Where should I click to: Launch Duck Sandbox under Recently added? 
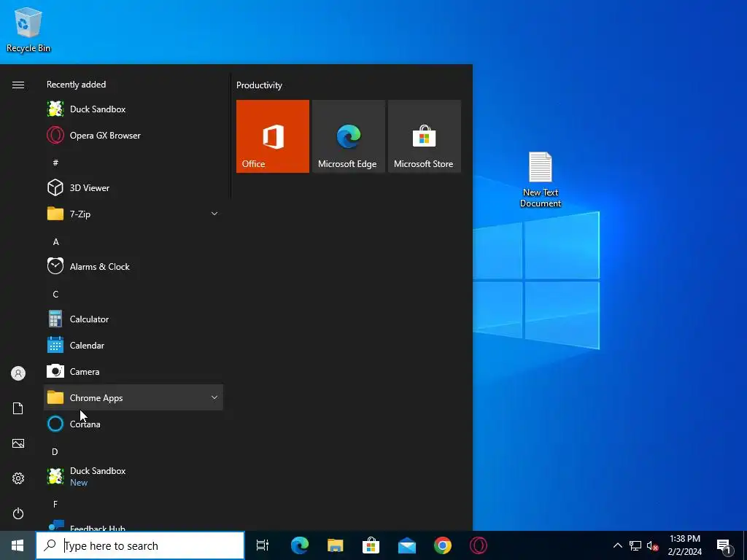[x=133, y=109]
